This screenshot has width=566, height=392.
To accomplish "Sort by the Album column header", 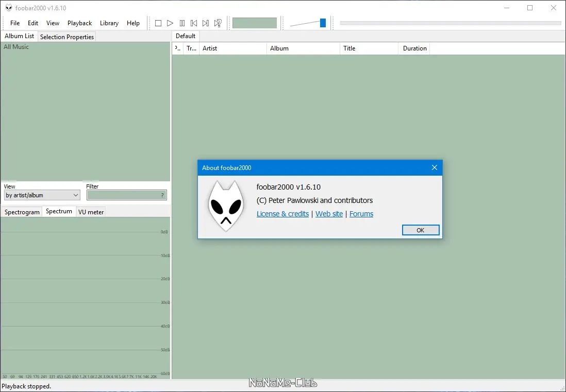I will (x=303, y=48).
